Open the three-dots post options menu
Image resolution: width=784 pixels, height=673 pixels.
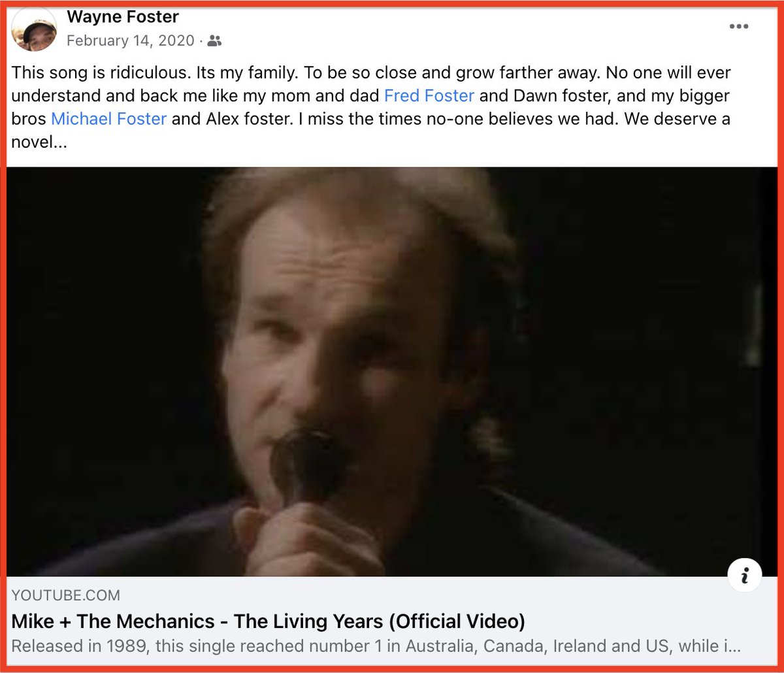pos(738,27)
